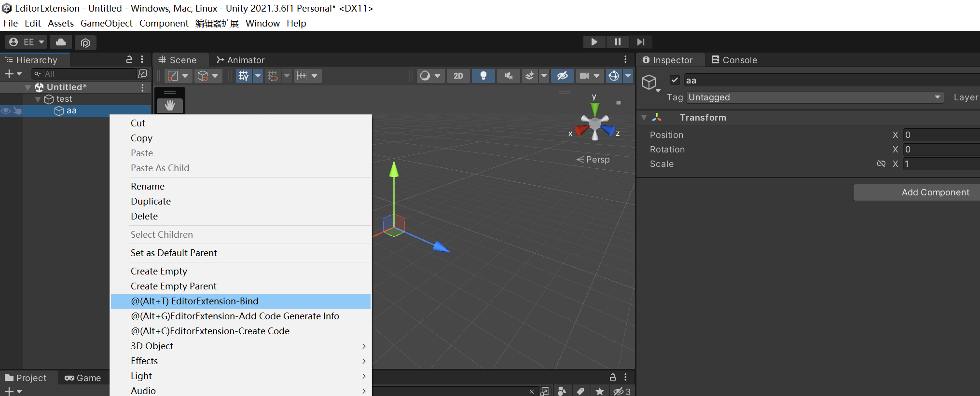Image resolution: width=980 pixels, height=396 pixels.
Task: Open the grid settings dropdown arrow
Action: click(x=258, y=76)
